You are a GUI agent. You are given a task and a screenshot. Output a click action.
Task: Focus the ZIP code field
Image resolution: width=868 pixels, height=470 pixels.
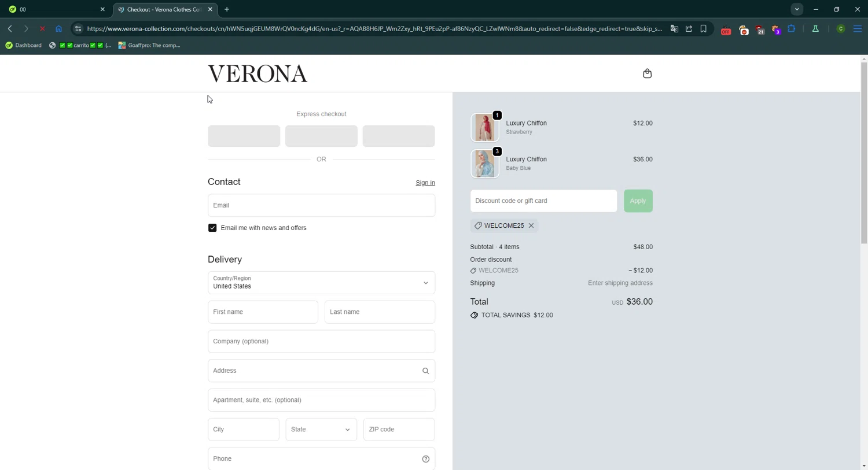click(399, 430)
